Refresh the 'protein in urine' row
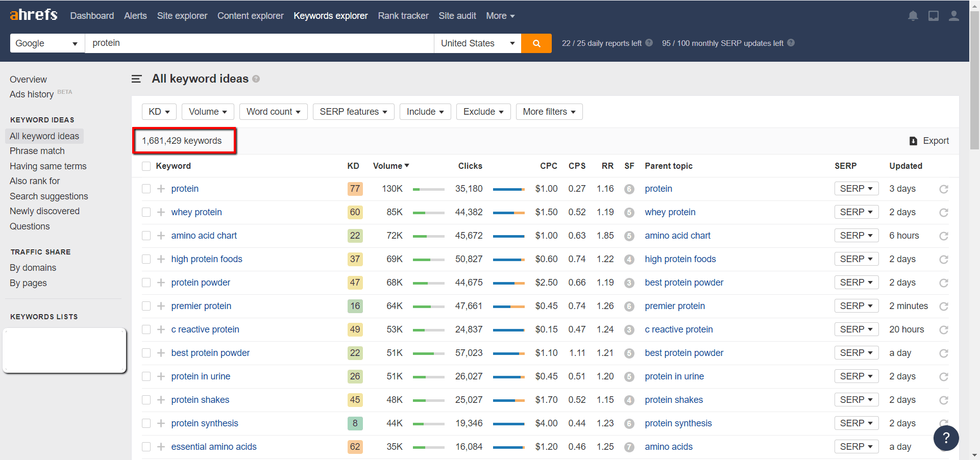The image size is (980, 460). [944, 377]
